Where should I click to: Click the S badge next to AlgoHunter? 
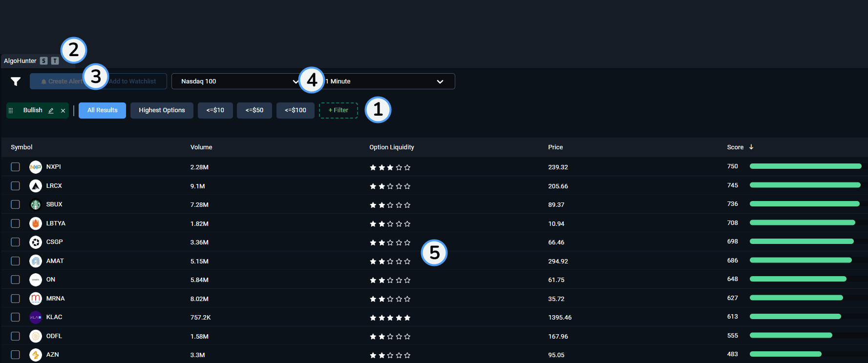pos(44,61)
